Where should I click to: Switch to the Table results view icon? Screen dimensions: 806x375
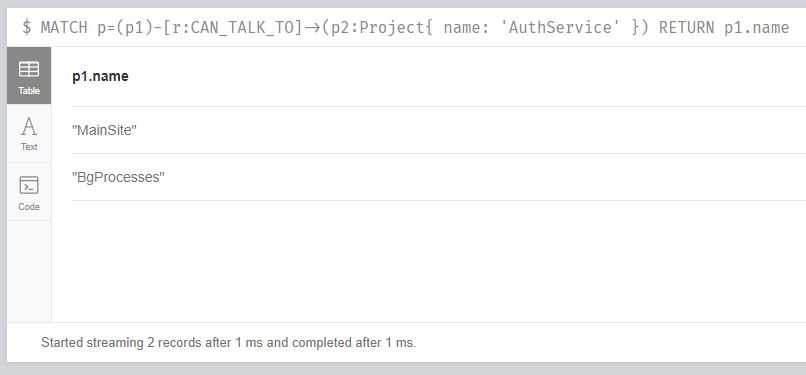(x=29, y=69)
